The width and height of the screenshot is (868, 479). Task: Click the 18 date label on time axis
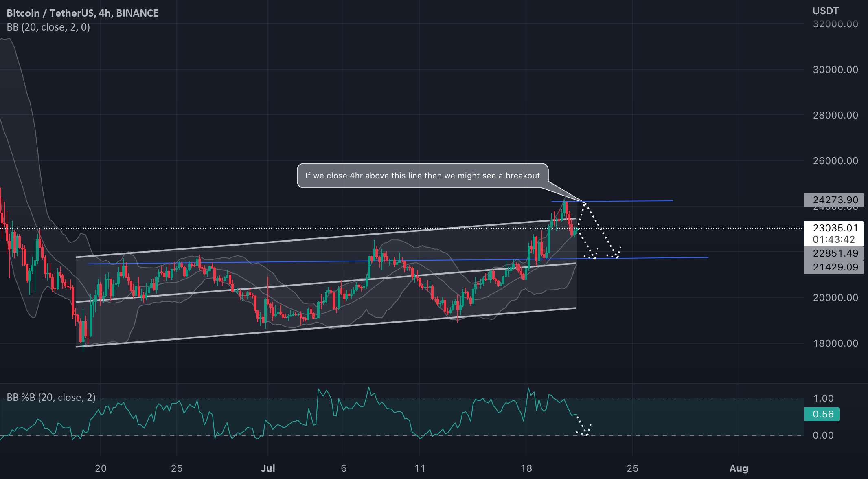pyautogui.click(x=526, y=468)
